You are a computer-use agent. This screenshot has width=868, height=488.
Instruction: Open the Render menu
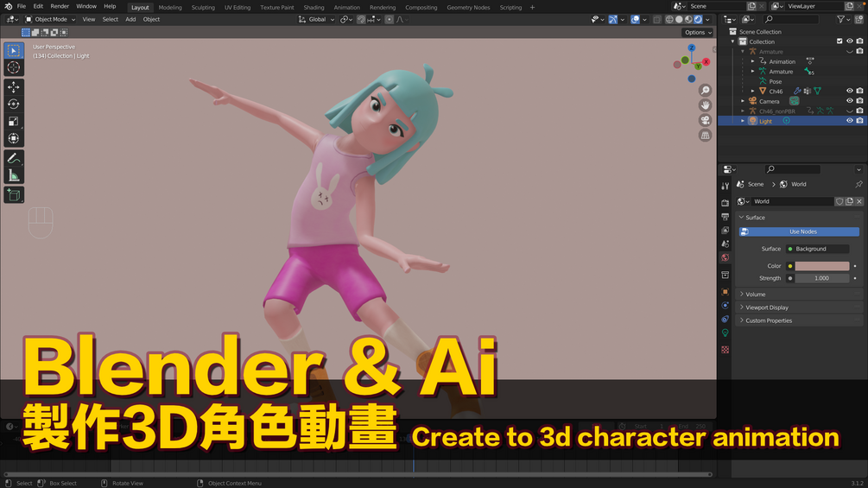pyautogui.click(x=60, y=6)
